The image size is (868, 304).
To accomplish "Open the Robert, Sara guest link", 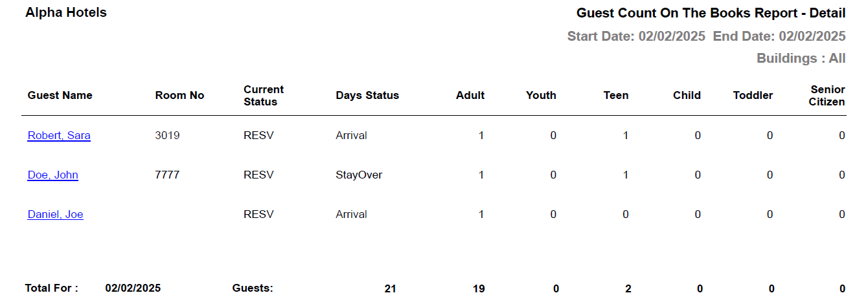I will click(59, 136).
